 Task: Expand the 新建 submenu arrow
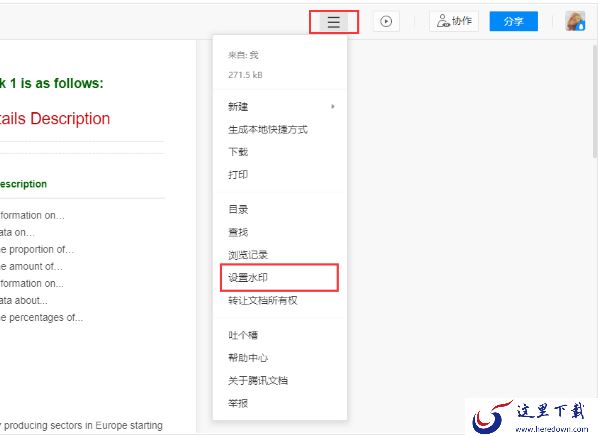coord(333,107)
